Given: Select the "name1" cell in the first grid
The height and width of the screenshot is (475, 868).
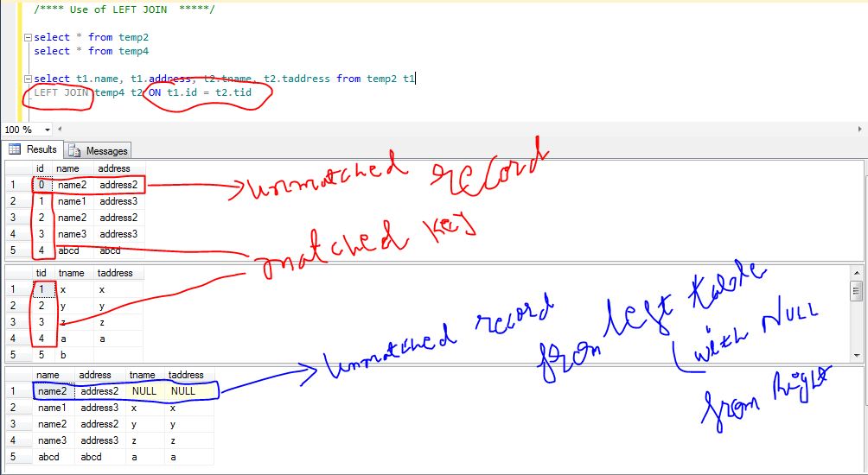Looking at the screenshot, I should [72, 201].
